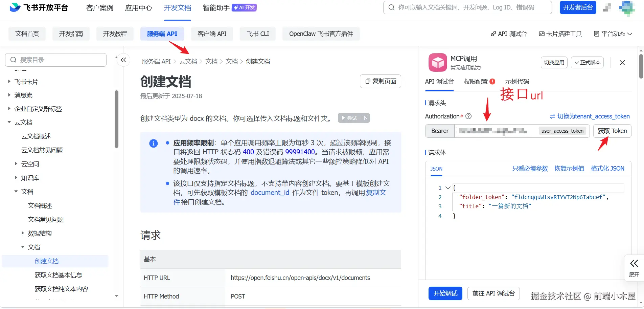Switch to the 飞书 CLI tab

click(x=258, y=34)
